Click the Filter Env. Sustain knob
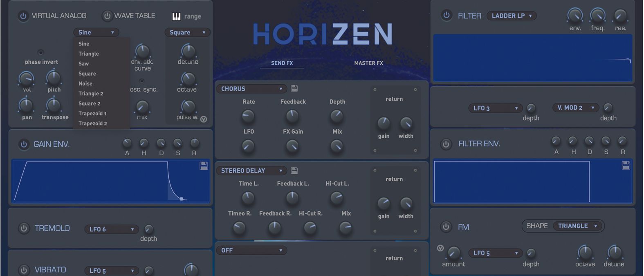Image resolution: width=644 pixels, height=276 pixels. pyautogui.click(x=606, y=141)
